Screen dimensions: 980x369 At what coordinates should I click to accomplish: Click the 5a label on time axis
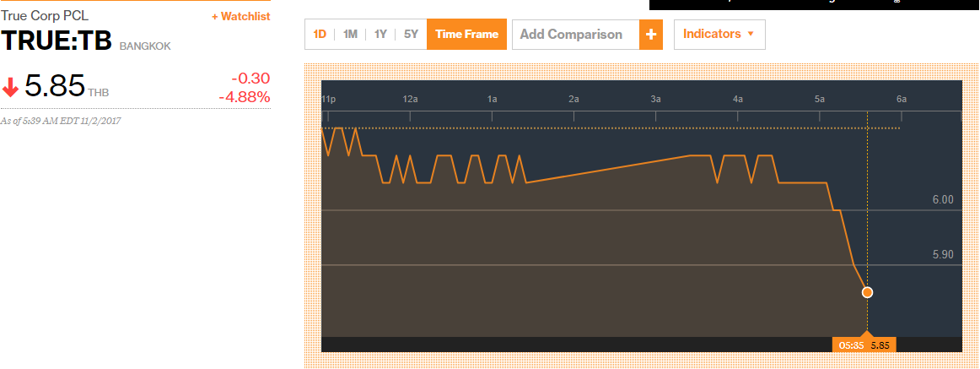point(819,99)
